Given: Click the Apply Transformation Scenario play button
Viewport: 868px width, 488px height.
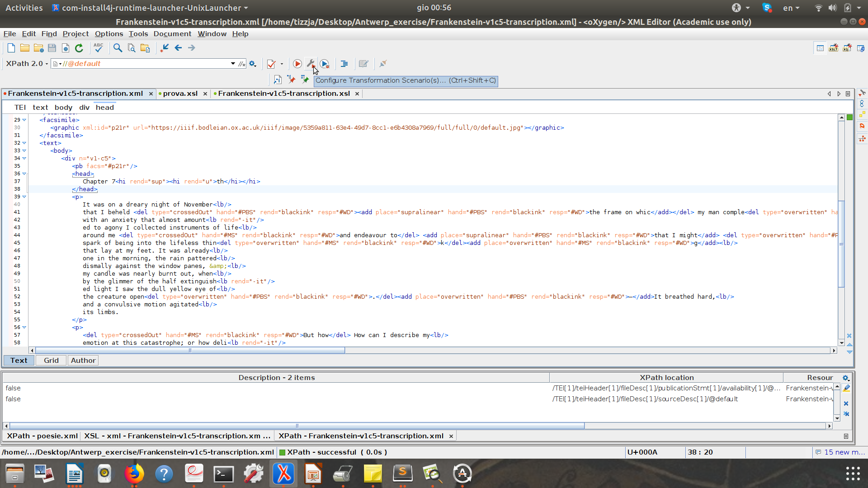Looking at the screenshot, I should pyautogui.click(x=297, y=64).
